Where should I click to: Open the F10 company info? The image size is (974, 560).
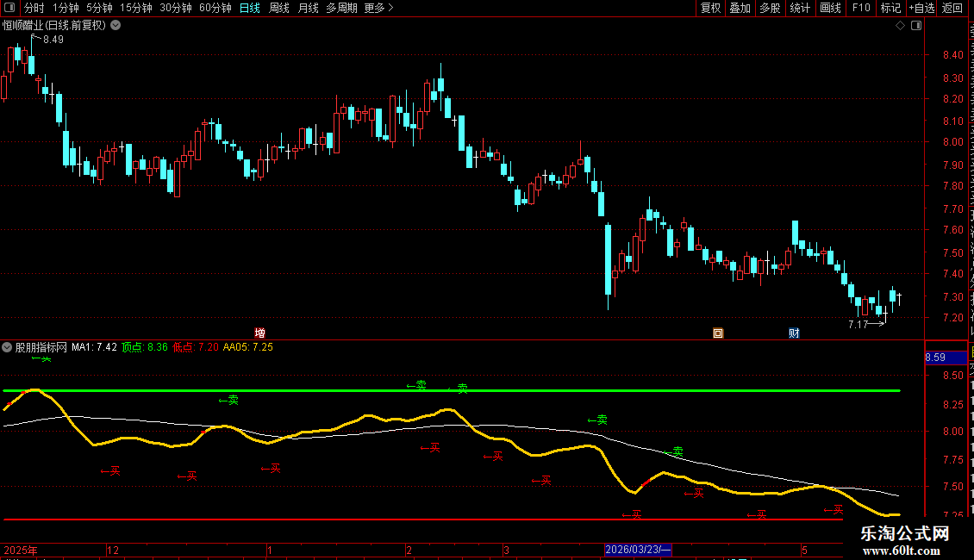pos(861,8)
